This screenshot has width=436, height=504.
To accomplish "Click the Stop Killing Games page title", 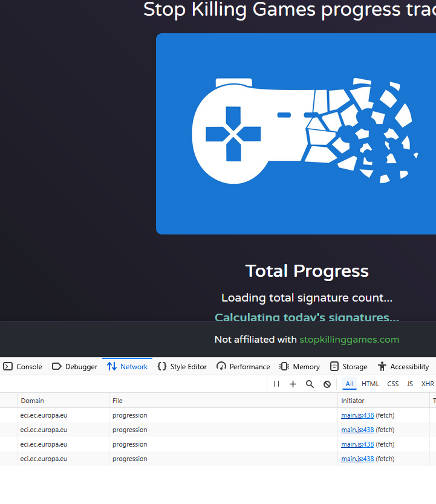I will tap(290, 10).
